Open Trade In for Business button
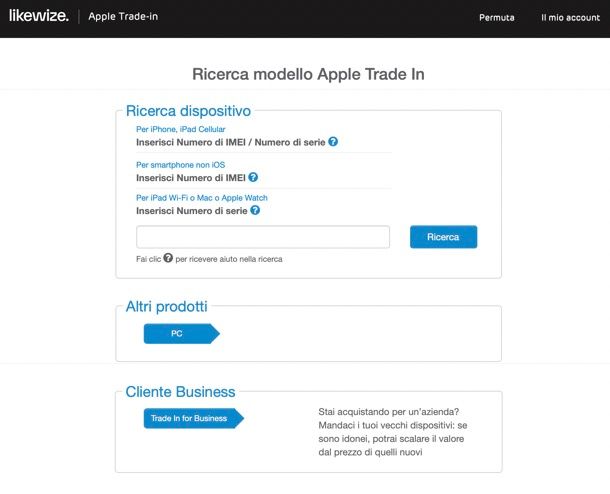Viewport: 610px width, 494px height. [x=194, y=419]
